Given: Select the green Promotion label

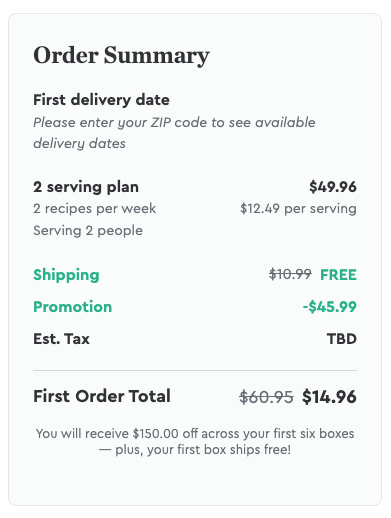Looking at the screenshot, I should coord(73,307).
